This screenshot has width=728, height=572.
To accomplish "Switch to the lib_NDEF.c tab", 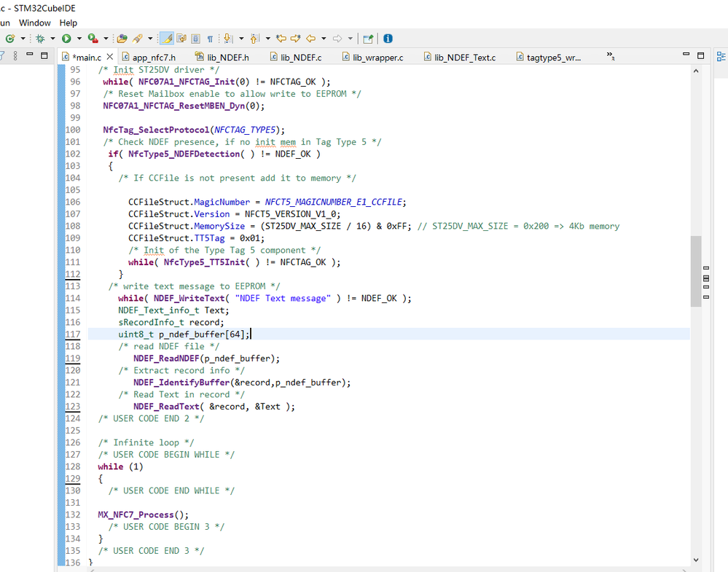I will coord(296,57).
